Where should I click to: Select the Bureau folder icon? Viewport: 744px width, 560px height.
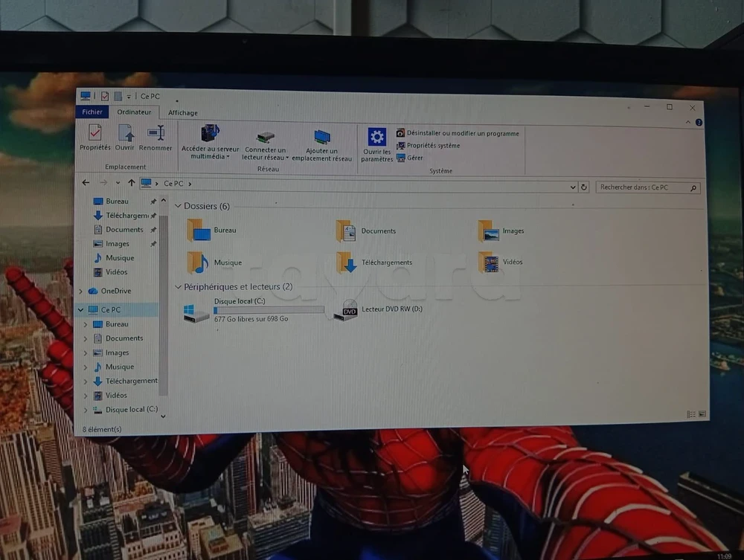point(199,230)
